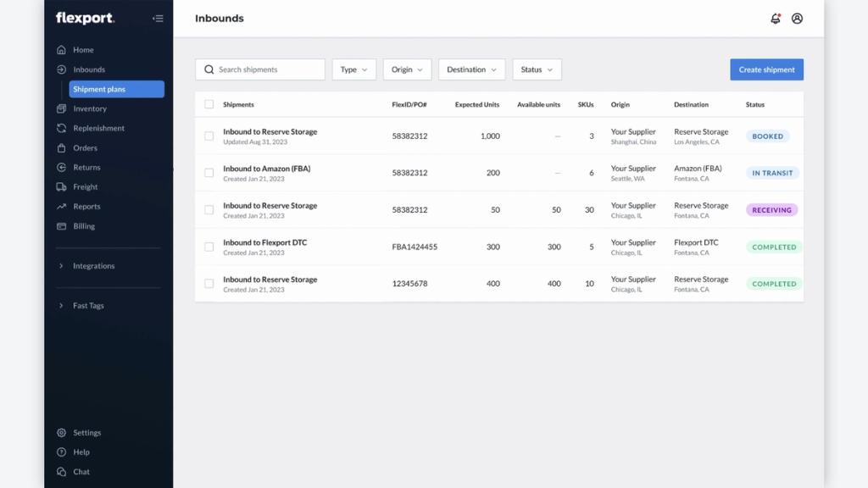868x488 pixels.
Task: Check the Inbound to Flexport DTC checkbox
Action: (209, 247)
